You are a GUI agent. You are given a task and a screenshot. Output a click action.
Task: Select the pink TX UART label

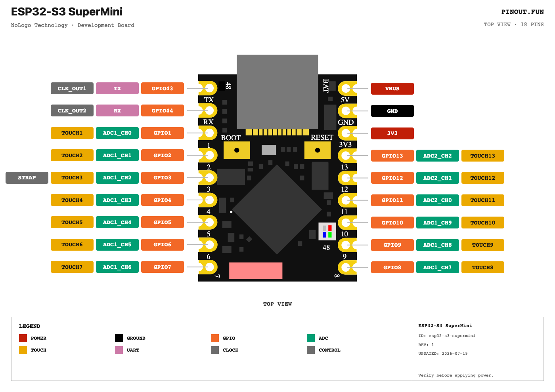pyautogui.click(x=117, y=88)
